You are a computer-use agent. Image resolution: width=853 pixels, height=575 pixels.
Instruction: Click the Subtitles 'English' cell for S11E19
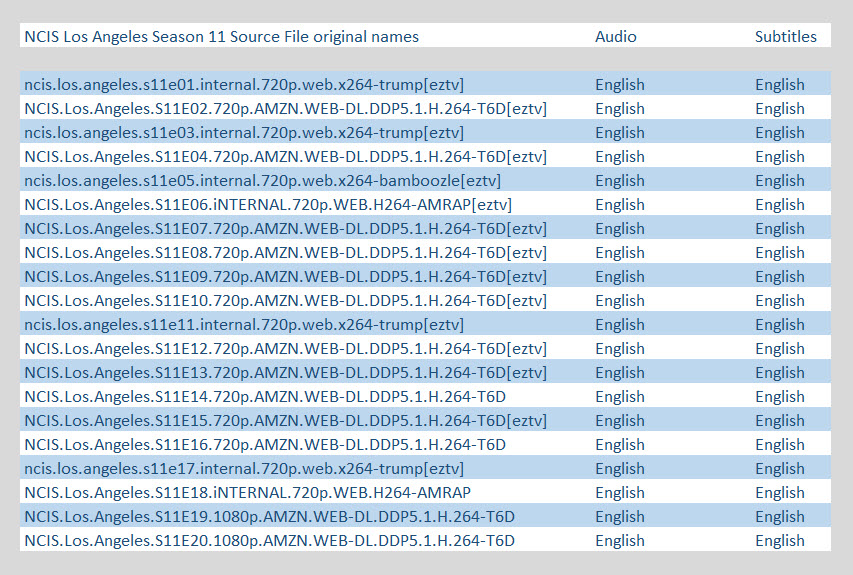780,516
